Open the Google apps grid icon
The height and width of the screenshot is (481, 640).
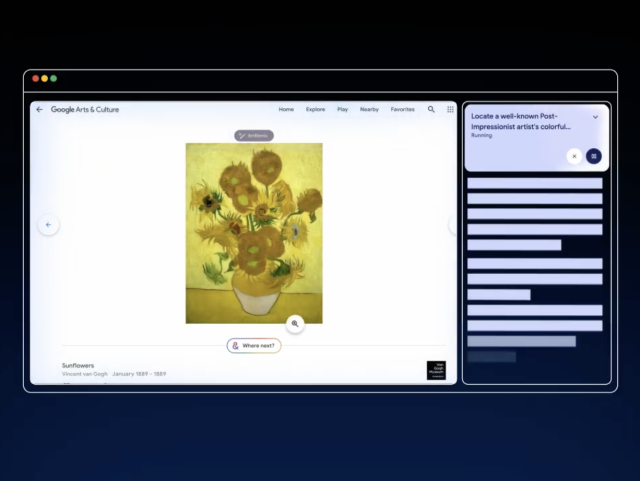click(x=450, y=109)
